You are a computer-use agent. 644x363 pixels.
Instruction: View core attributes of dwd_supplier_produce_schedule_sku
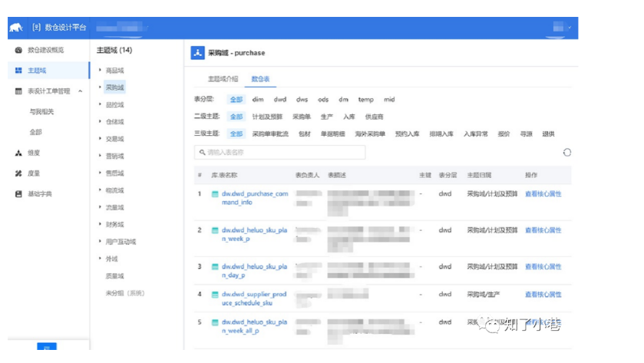[x=543, y=295]
